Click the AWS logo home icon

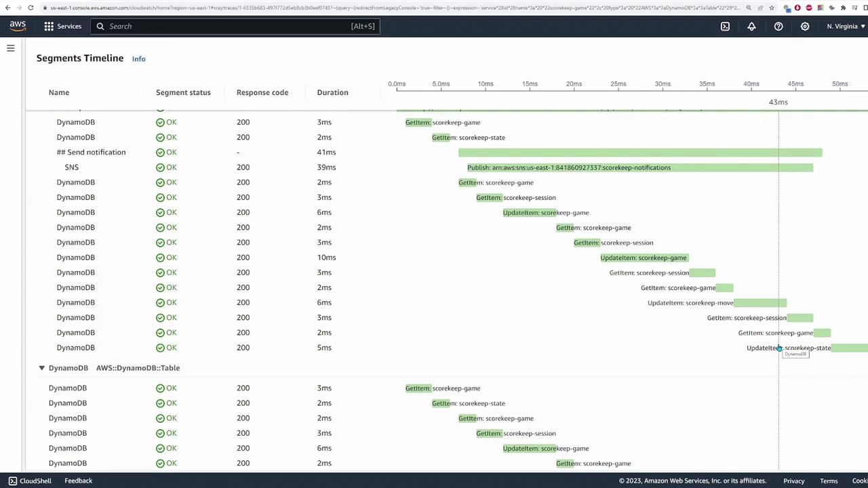[x=18, y=26]
